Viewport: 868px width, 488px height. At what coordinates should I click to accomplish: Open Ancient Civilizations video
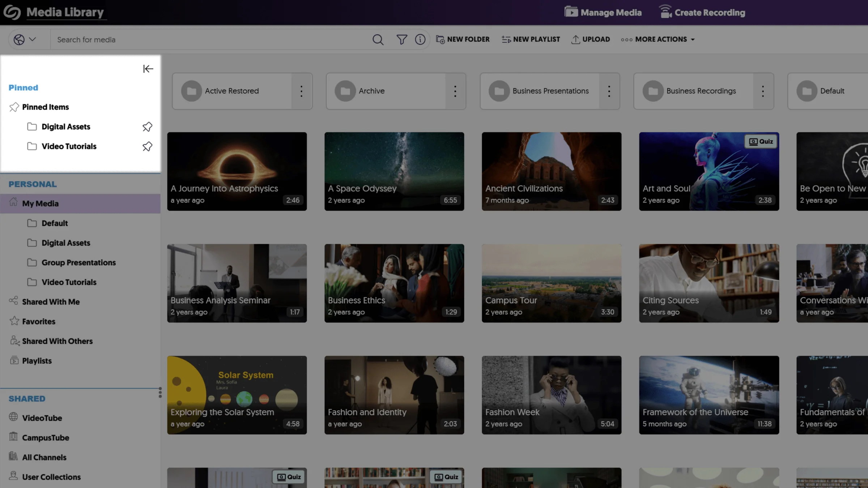coord(552,171)
